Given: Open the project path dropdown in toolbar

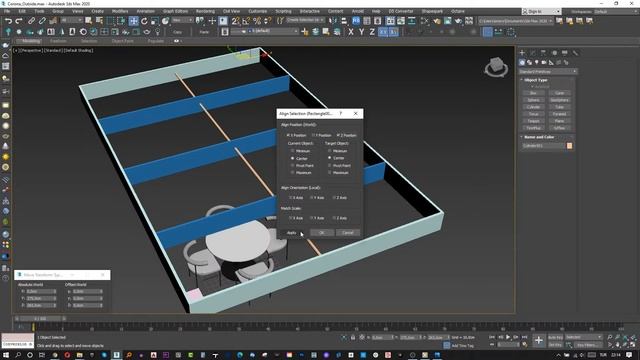Looking at the screenshot, I should click(x=516, y=20).
